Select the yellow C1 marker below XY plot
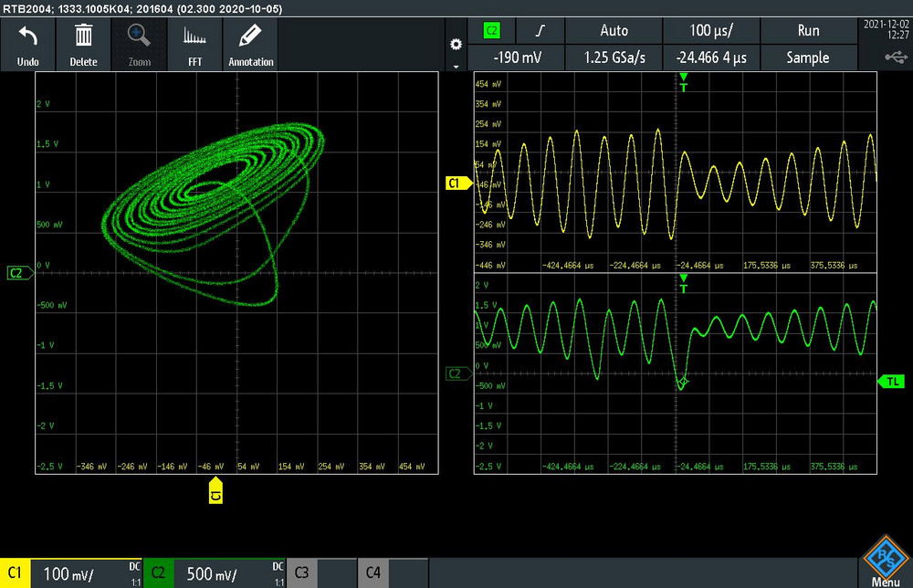The width and height of the screenshot is (913, 588). 215,490
